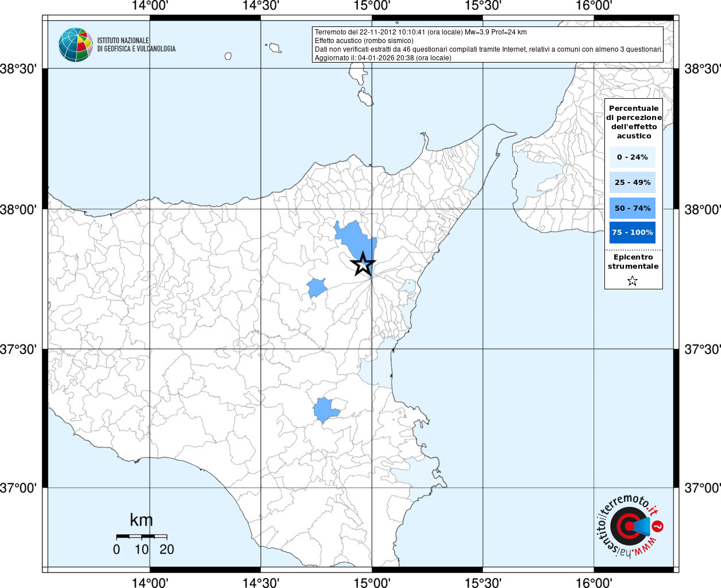The width and height of the screenshot is (721, 588).
Task: Click the 'Percentuale di percezione' legend heading
Action: (634, 122)
